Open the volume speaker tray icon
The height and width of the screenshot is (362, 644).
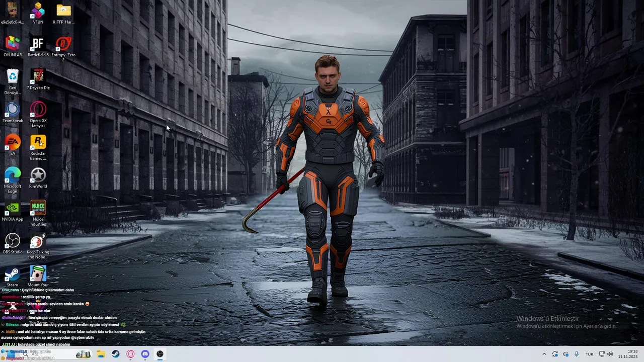pos(610,354)
